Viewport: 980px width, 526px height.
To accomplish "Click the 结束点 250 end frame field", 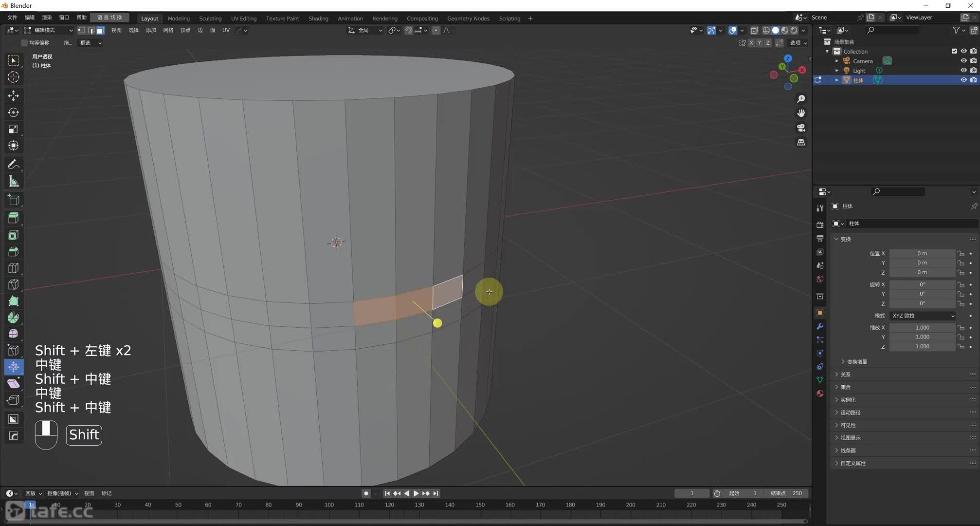I will (786, 493).
